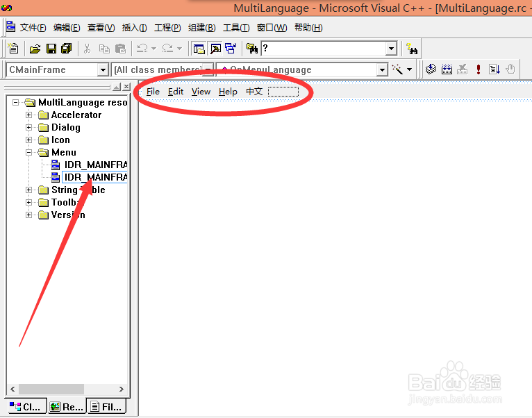532x418 pixels.
Task: Click Help in the menu editor
Action: [x=228, y=92]
